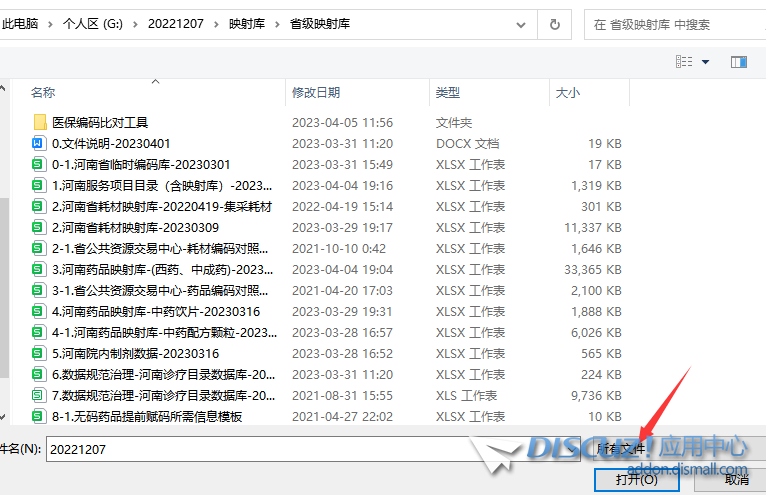Image resolution: width=766 pixels, height=495 pixels.
Task: Open the address bar history dropdown
Action: (x=521, y=23)
